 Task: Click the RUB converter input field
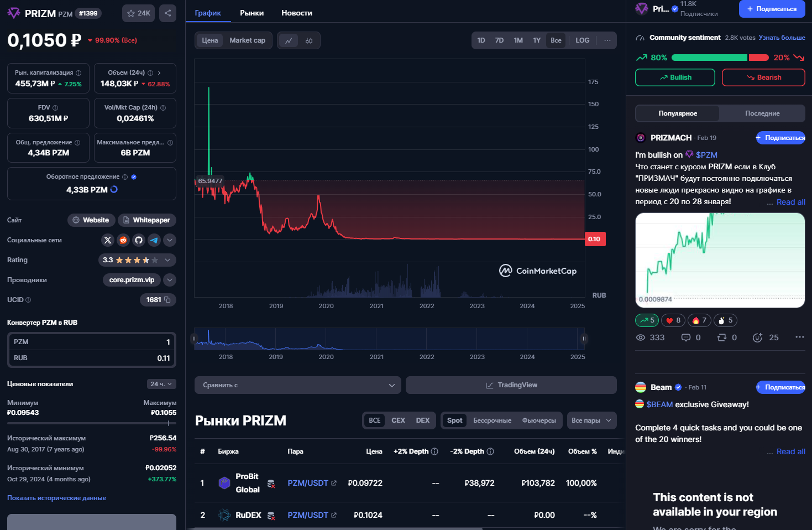92,358
